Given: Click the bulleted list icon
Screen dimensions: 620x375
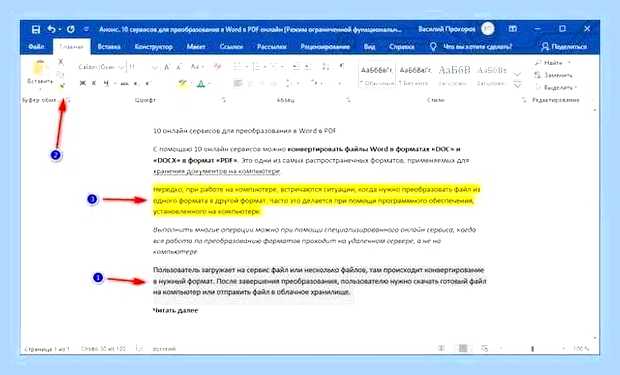Looking at the screenshot, I should [x=238, y=67].
